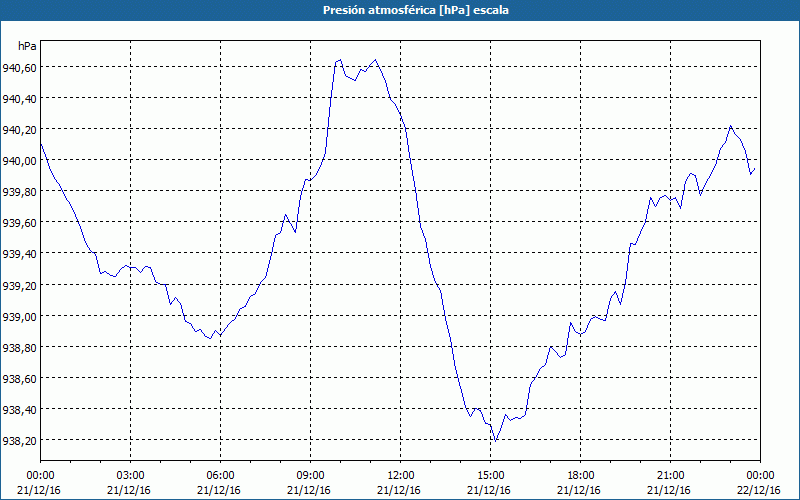Select the 940,60 y-axis value
The height and width of the screenshot is (500, 800).
pyautogui.click(x=18, y=67)
